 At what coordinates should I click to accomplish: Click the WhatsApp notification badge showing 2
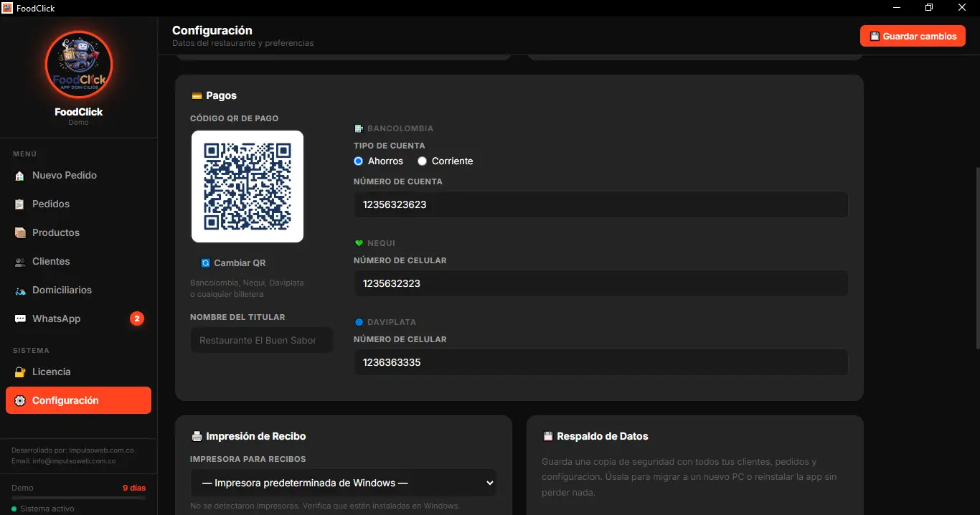click(137, 318)
